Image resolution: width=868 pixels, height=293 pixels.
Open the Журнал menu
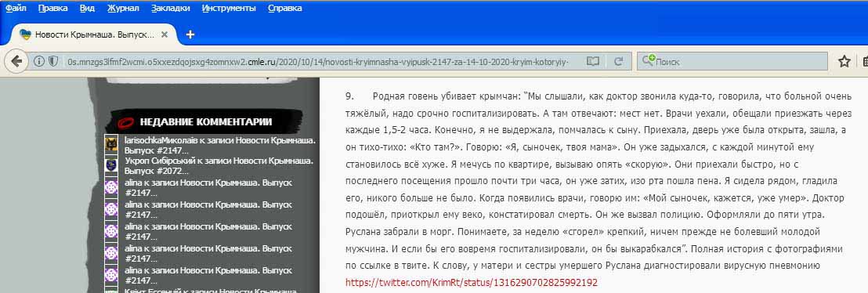coord(123,9)
